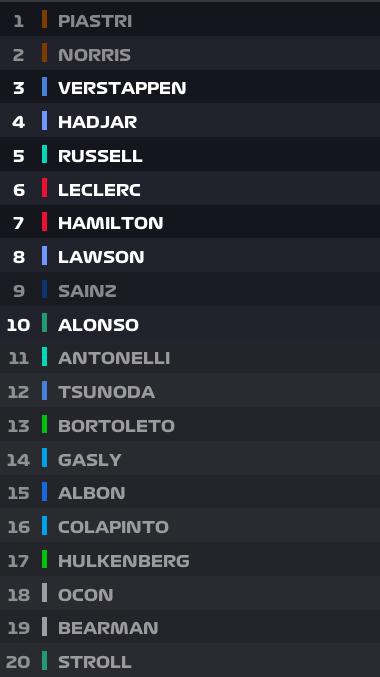Click Piastri's orange team color bar
This screenshot has width=380, height=677.
(x=44, y=19)
